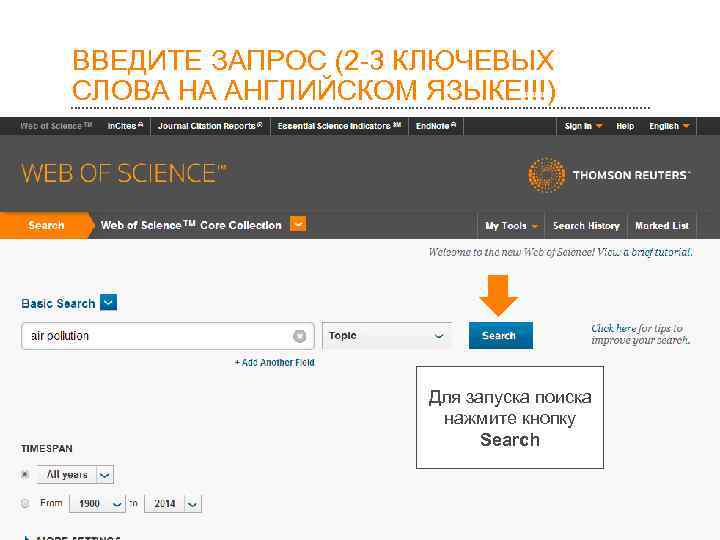This screenshot has width=720, height=540.
Task: Open the Core Collection database dropdown arrow
Action: pyautogui.click(x=298, y=225)
